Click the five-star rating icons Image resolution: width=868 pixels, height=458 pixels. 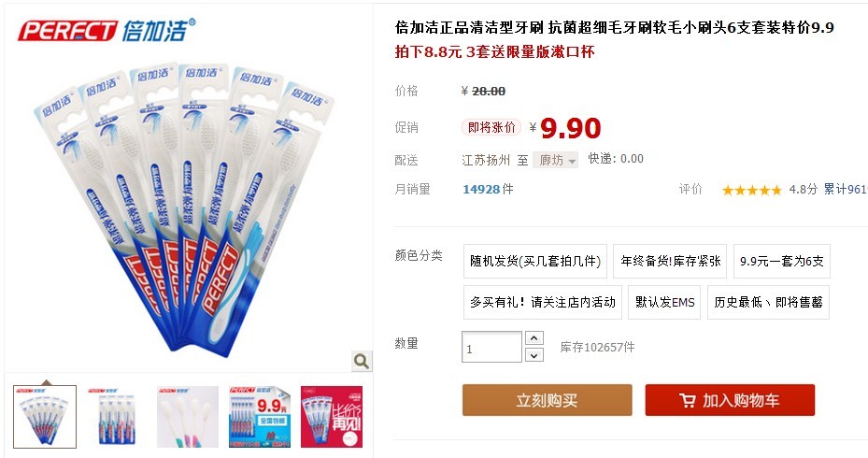tap(751, 190)
